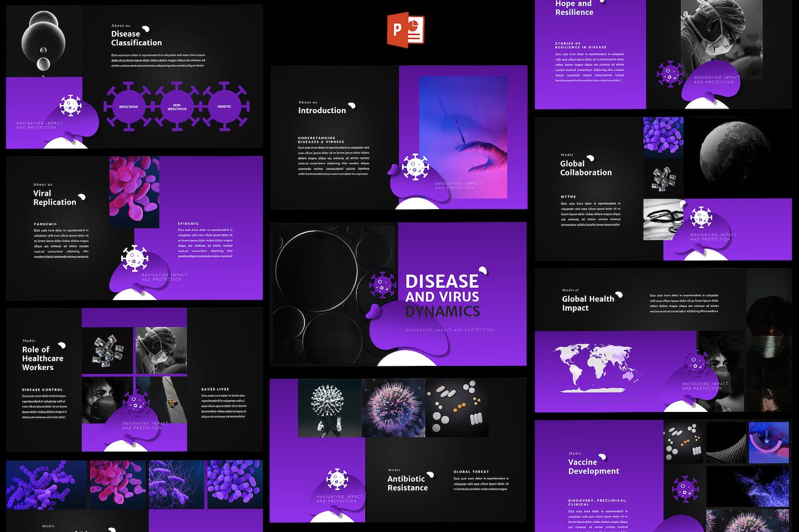Click the Introduction heading text
799x532 pixels.
pos(322,110)
